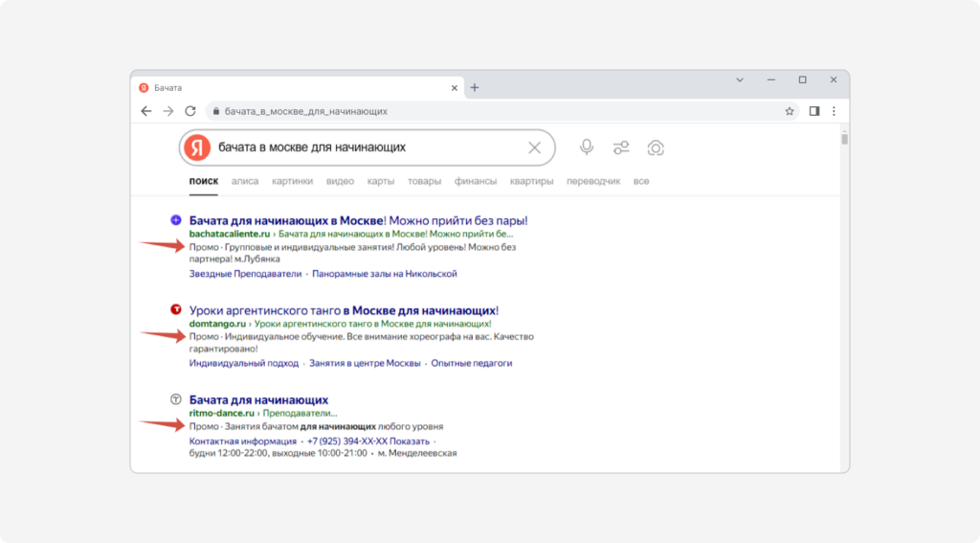
Task: Click the bachatacaliente.ru favicon
Action: click(x=176, y=220)
